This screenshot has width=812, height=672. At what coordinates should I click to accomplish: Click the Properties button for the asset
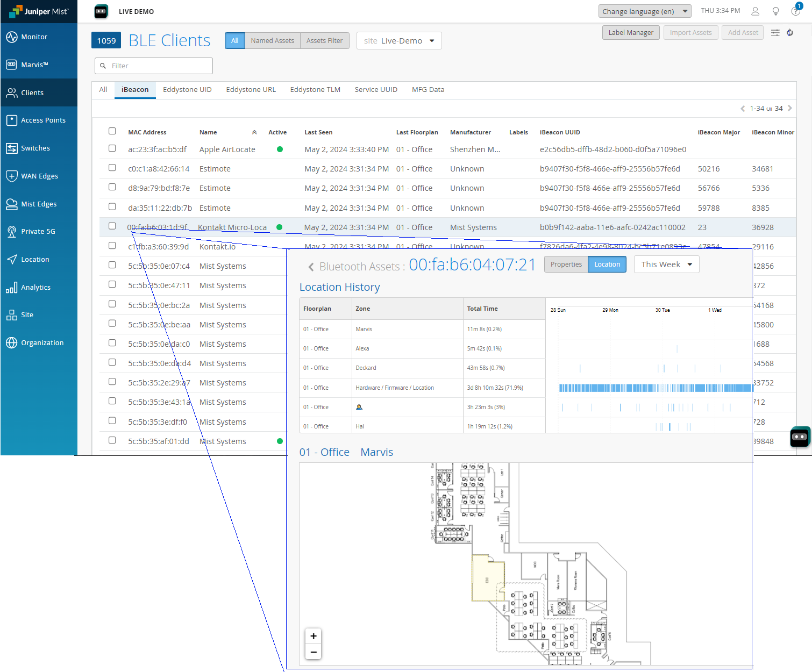click(566, 264)
